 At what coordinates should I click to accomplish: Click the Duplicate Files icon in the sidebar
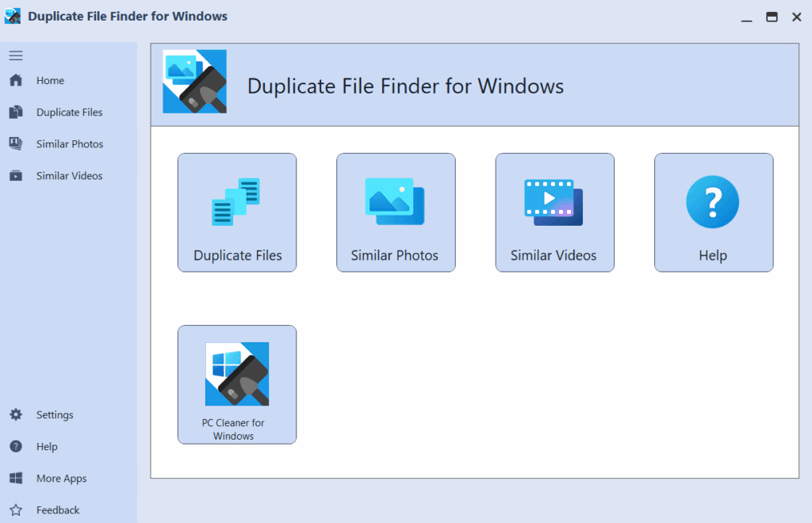point(16,113)
